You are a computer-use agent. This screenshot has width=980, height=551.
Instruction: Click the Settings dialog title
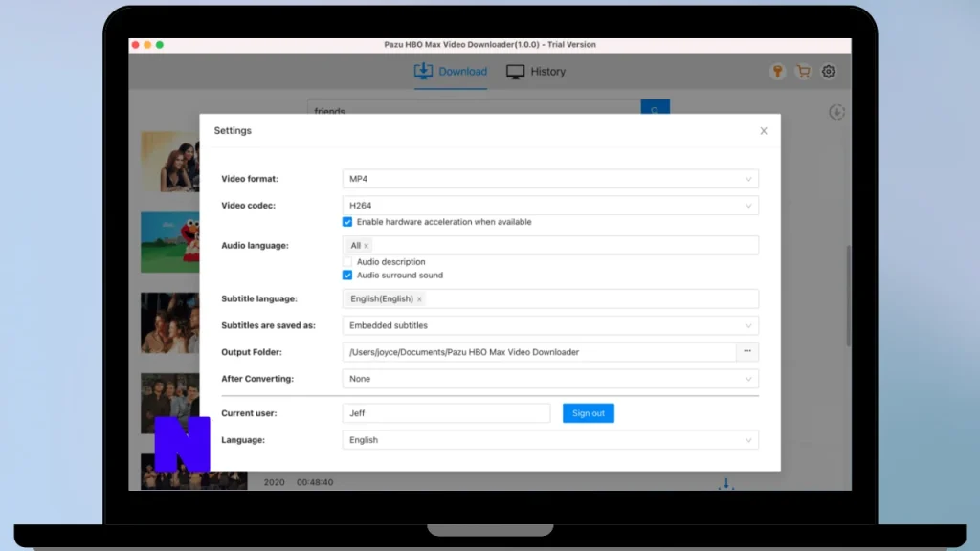(x=233, y=130)
